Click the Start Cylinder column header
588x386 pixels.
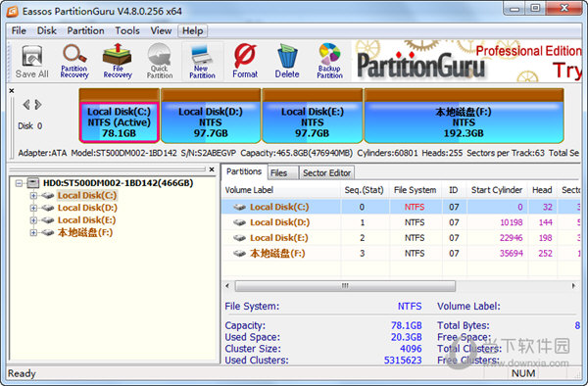(497, 190)
